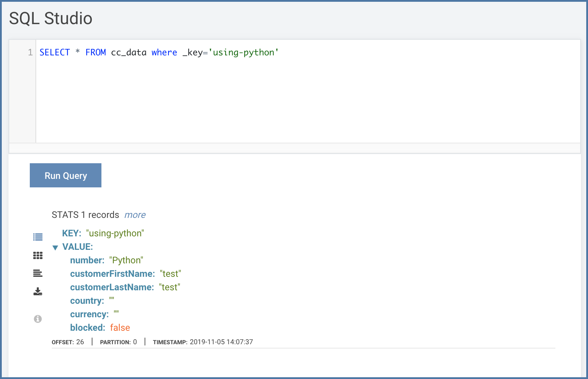
Task: Click the blocked false value
Action: [120, 328]
